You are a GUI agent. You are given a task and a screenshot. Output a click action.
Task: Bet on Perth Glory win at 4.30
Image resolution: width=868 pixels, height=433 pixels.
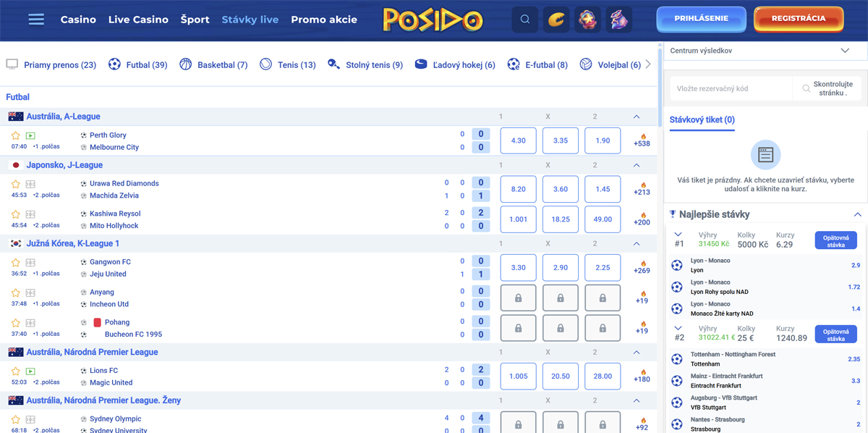[x=518, y=141]
